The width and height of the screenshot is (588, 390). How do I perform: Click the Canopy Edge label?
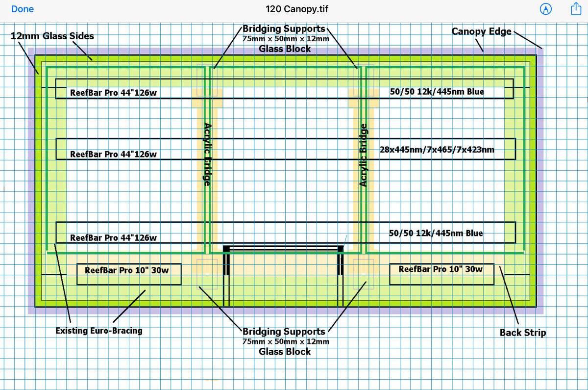481,32
